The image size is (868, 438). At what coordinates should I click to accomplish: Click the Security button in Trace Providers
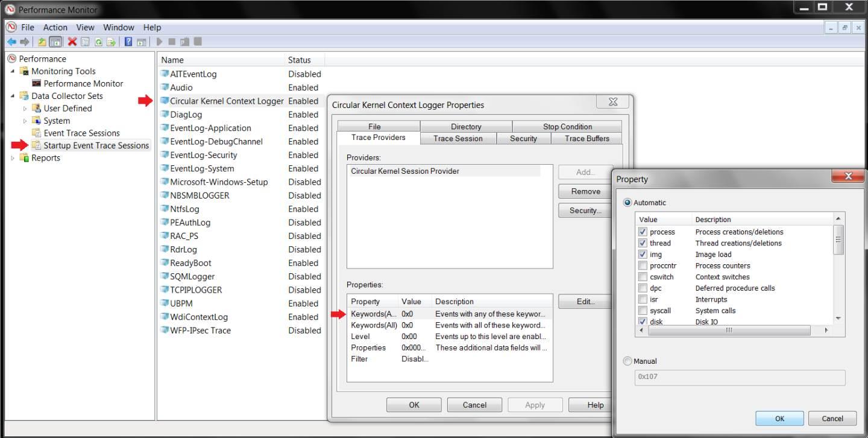coord(584,211)
